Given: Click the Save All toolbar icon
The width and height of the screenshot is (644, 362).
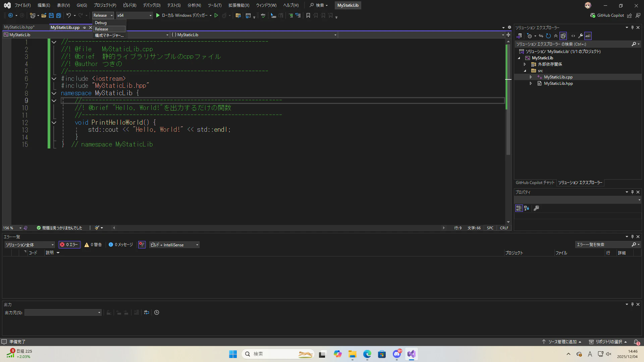Looking at the screenshot, I should coord(59,15).
